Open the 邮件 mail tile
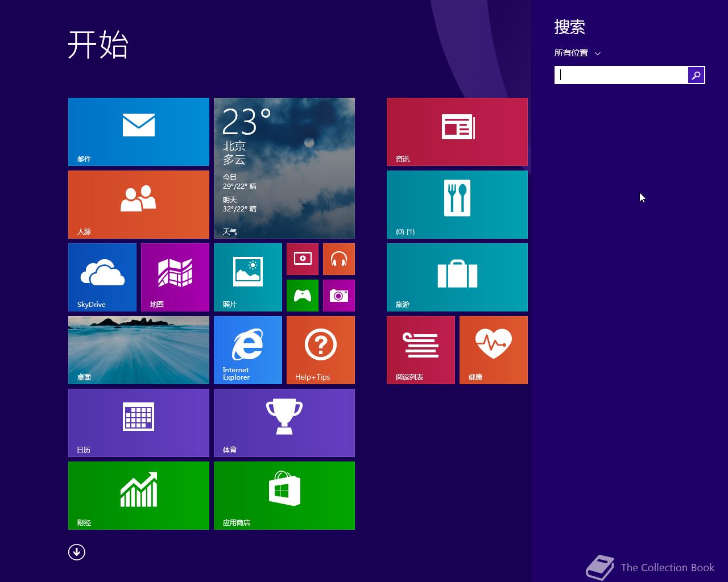 click(x=139, y=132)
